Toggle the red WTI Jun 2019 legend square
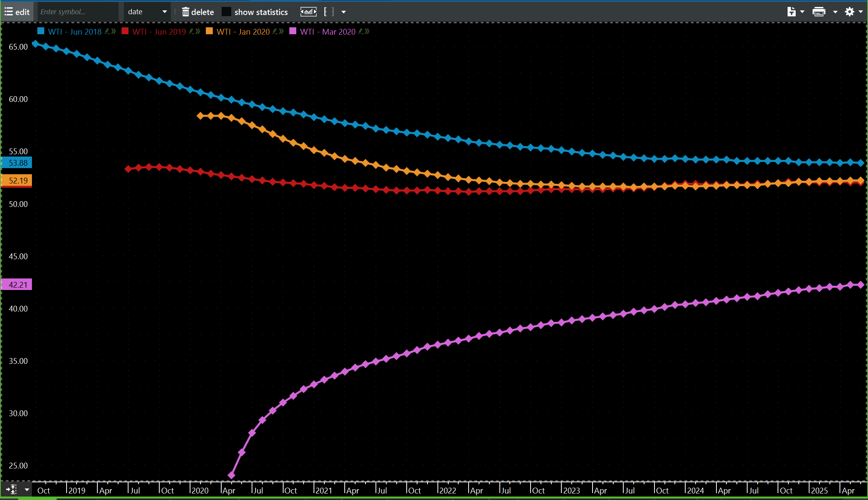Screen dimensions: 868x500 tap(125, 31)
